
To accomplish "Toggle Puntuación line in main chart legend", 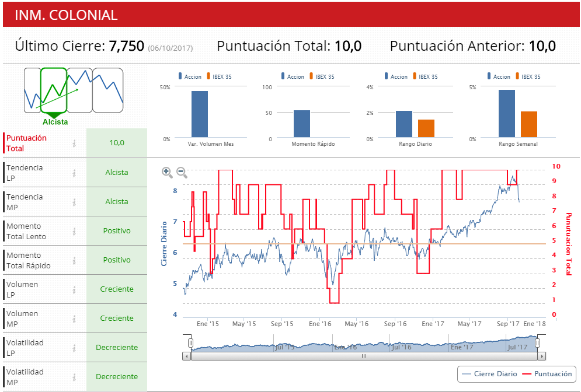I will [547, 374].
